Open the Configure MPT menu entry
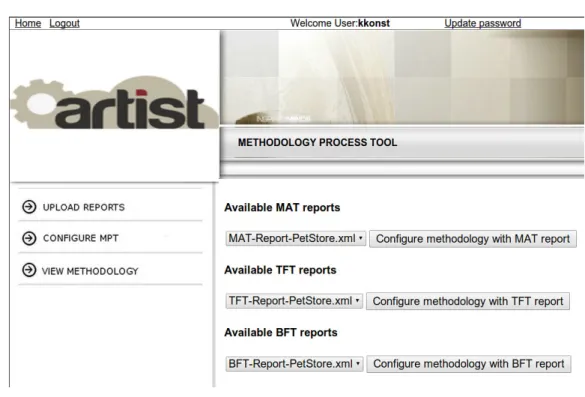This screenshot has width=585, height=397. coord(81,238)
